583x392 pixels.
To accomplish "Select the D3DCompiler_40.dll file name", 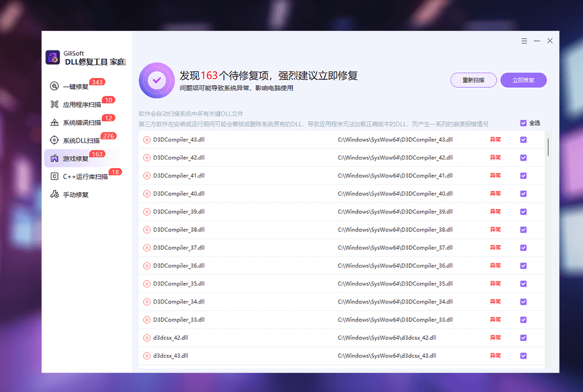I will 179,194.
